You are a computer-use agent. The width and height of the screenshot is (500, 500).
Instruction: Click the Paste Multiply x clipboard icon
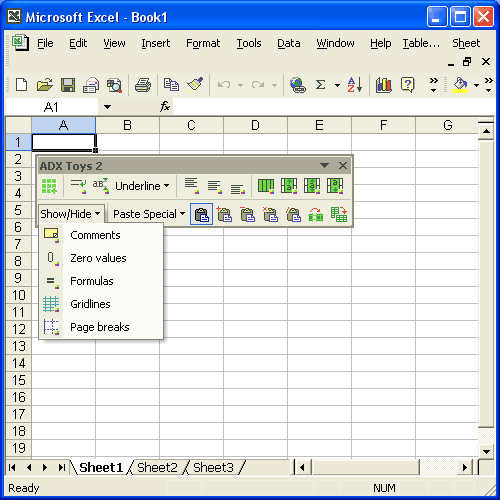[270, 214]
